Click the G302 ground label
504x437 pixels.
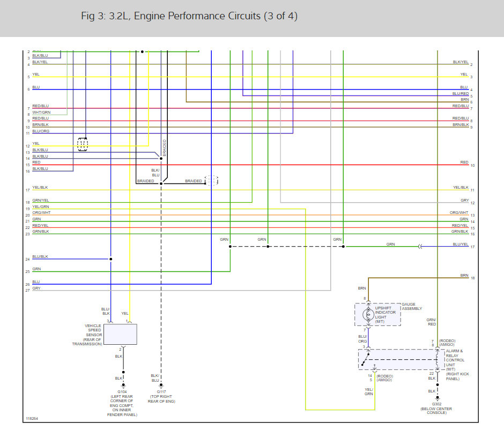436,404
